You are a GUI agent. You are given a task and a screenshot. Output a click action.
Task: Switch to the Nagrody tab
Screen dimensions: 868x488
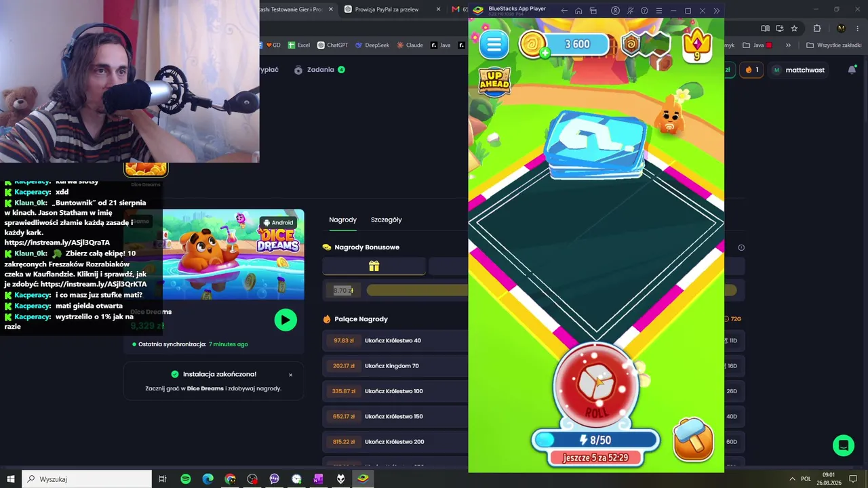point(342,220)
